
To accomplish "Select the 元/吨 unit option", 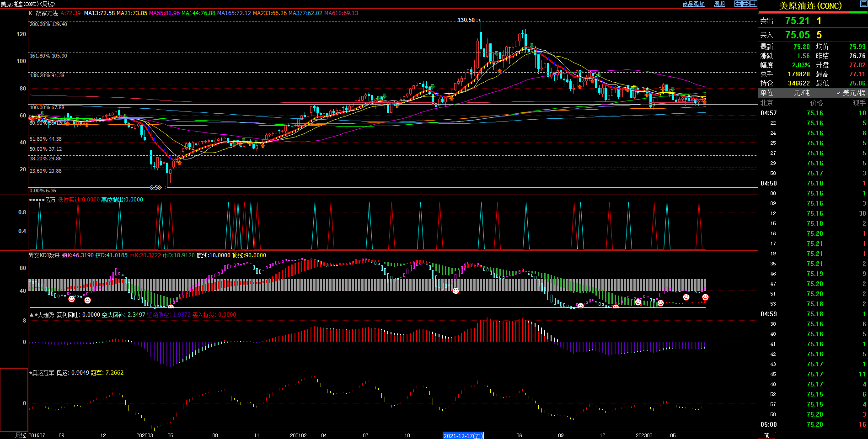I will click(x=800, y=93).
